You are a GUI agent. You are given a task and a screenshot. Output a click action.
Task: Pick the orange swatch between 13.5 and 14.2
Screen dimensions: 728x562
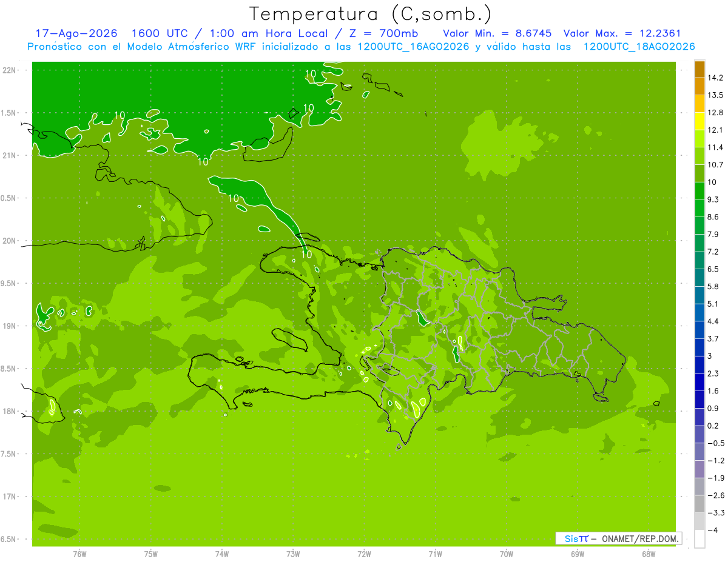tap(699, 87)
